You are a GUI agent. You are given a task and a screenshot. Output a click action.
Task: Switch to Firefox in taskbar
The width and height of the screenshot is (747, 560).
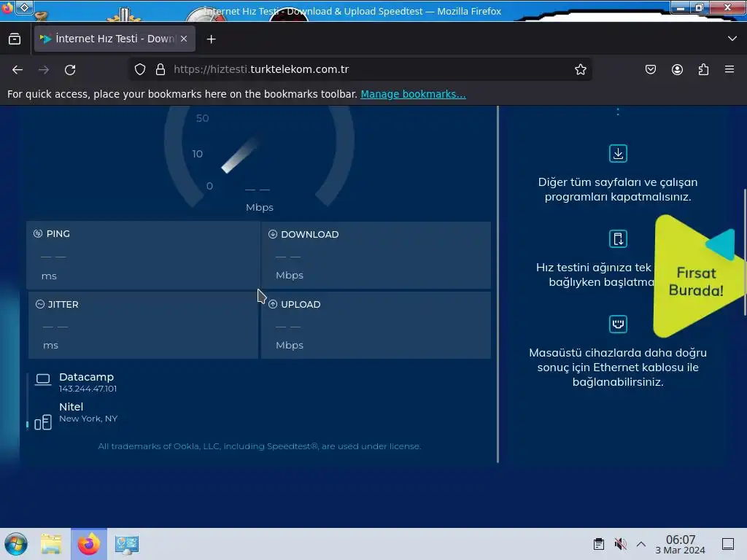[89, 544]
